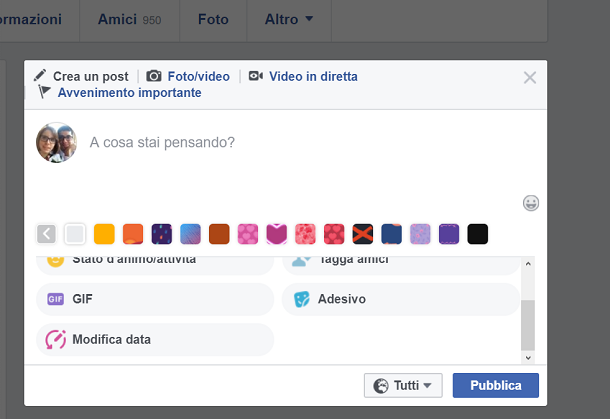Select the orange gradient background swatch
The width and height of the screenshot is (610, 419).
click(x=133, y=234)
